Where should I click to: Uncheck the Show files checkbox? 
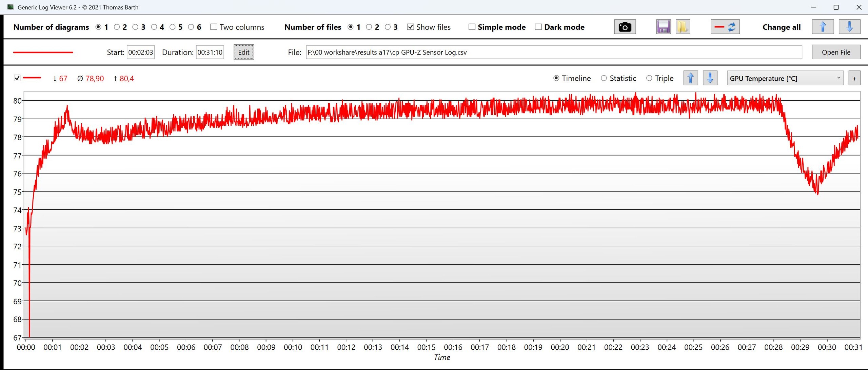(410, 27)
